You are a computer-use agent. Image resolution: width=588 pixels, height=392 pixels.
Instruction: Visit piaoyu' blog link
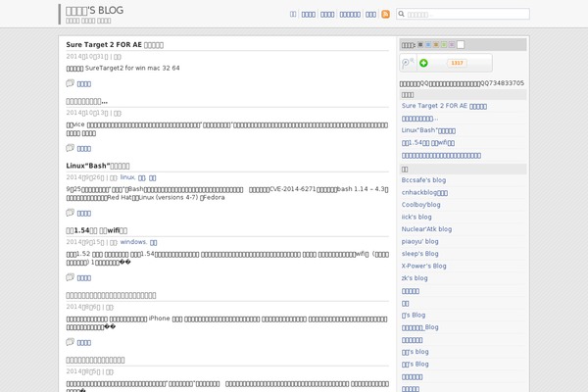click(420, 242)
